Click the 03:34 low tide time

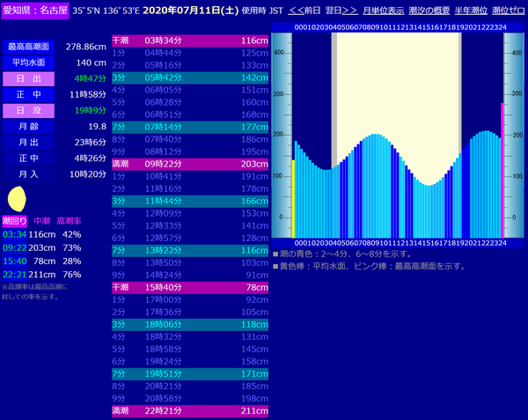(15, 234)
